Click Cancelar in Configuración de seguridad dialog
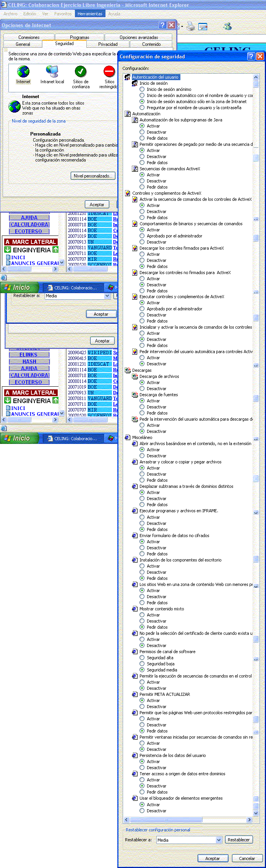Screen dimensions: 266x868 247,858
